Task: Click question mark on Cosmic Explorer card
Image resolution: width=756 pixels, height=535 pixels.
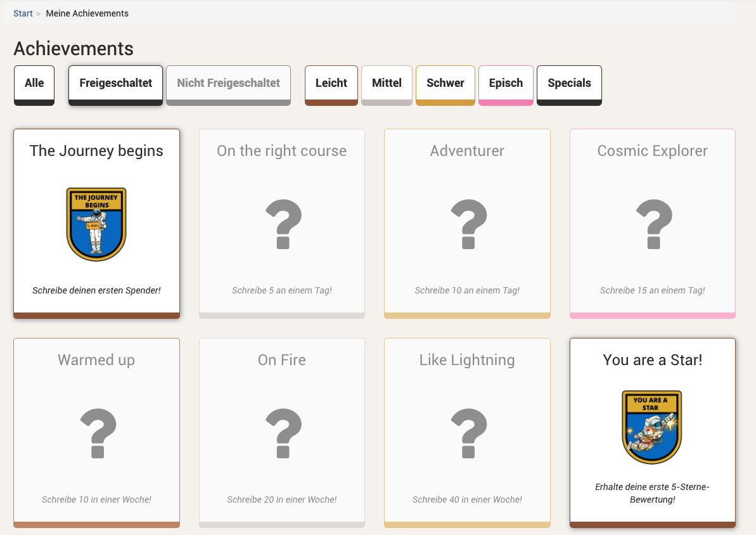Action: 654,224
